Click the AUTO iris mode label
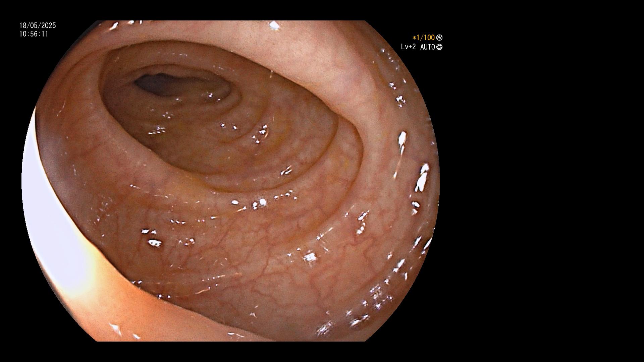 click(x=428, y=47)
